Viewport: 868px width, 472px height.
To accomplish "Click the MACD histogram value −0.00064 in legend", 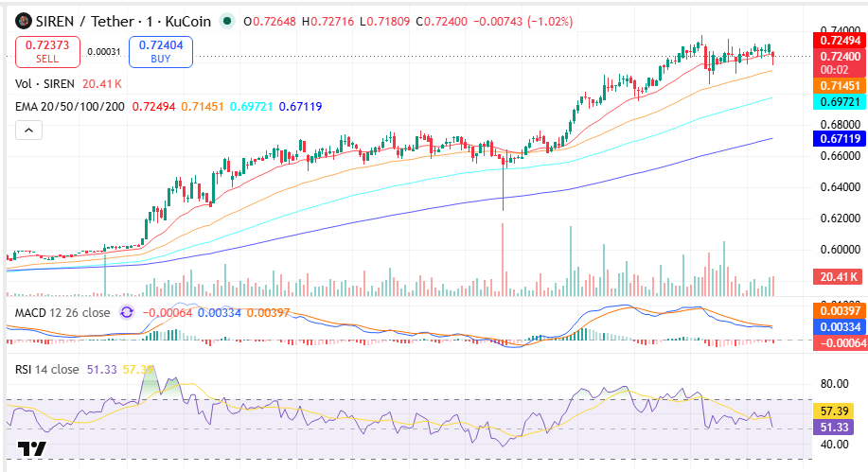I will tap(168, 313).
